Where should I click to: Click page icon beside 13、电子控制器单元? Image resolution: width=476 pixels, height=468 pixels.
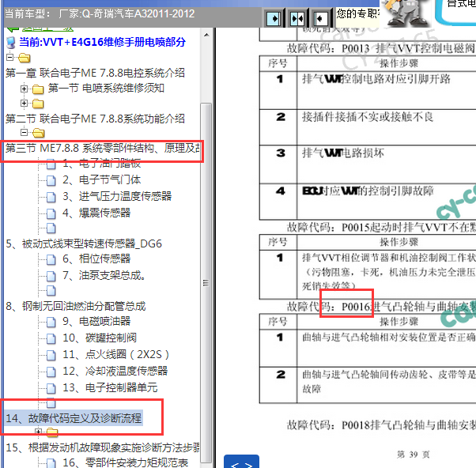(51, 388)
